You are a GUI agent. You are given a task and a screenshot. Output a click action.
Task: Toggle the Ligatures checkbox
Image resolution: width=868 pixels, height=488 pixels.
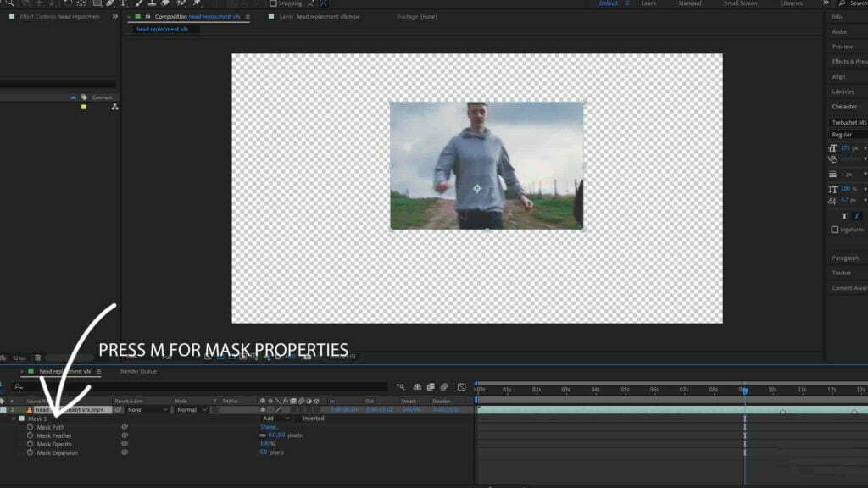835,230
